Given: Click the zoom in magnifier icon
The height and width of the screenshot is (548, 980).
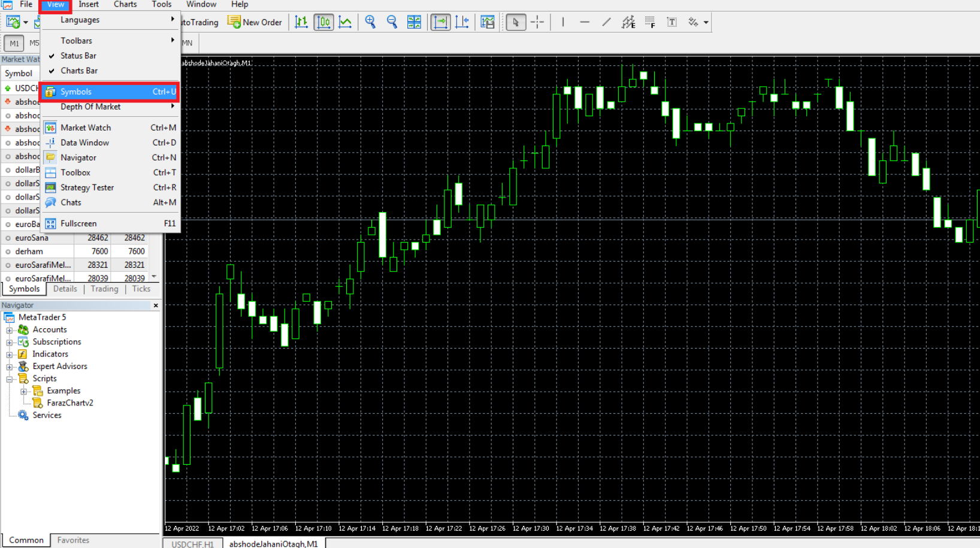Looking at the screenshot, I should click(370, 22).
